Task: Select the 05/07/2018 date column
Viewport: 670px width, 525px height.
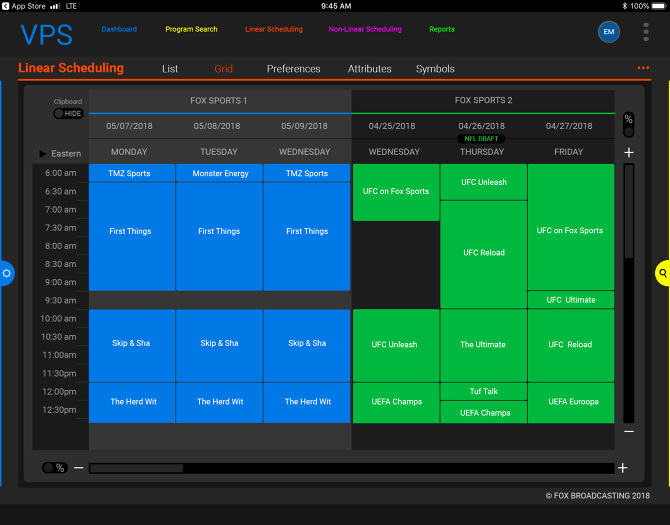Action: (x=129, y=126)
